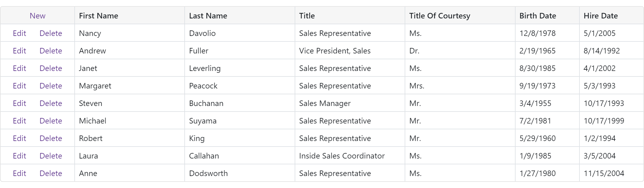The width and height of the screenshot is (644, 188).
Task: Select Steven's Sales Manager title cell
Action: click(x=324, y=103)
